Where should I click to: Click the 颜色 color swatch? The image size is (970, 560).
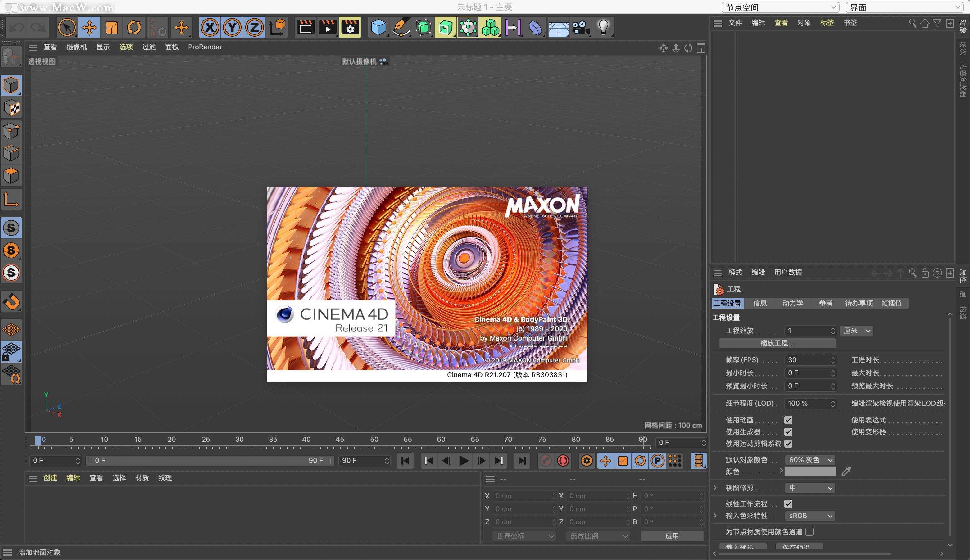(810, 472)
